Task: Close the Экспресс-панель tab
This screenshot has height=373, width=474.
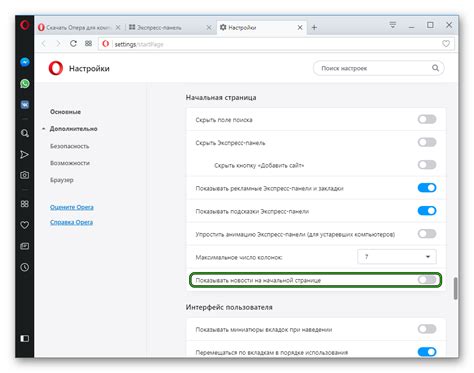Action: pyautogui.click(x=209, y=28)
